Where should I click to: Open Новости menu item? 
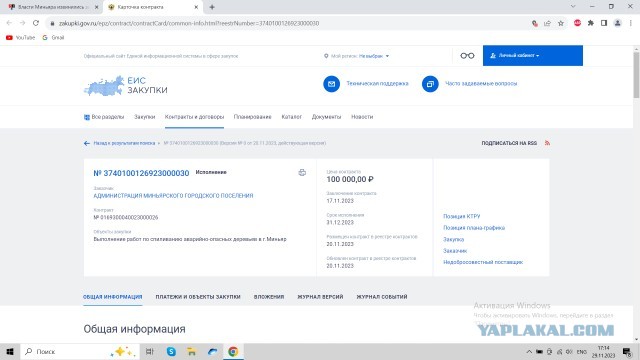tap(362, 117)
